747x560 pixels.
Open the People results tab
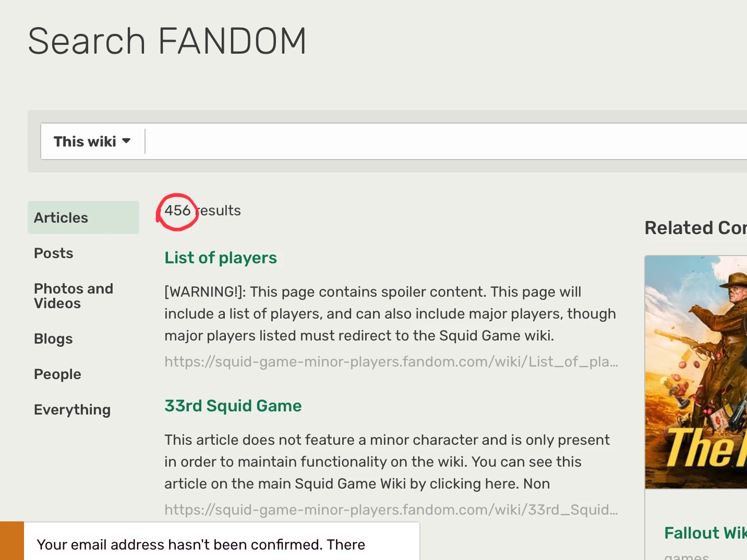[57, 374]
